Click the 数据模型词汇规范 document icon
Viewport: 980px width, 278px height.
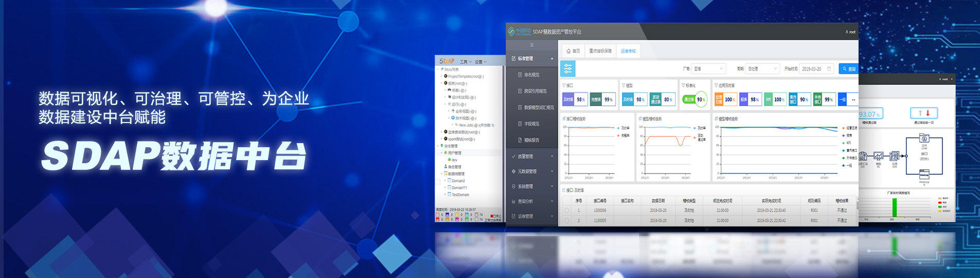click(520, 108)
